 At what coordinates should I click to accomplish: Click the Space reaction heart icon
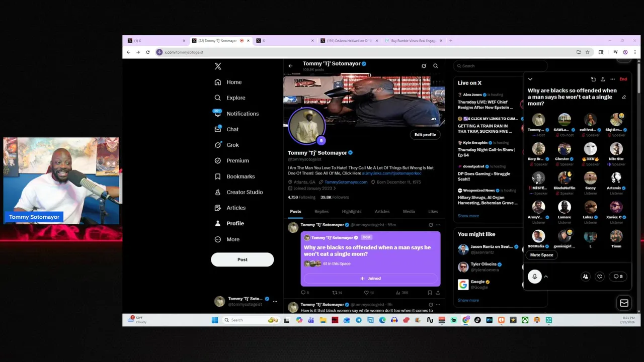tap(600, 277)
